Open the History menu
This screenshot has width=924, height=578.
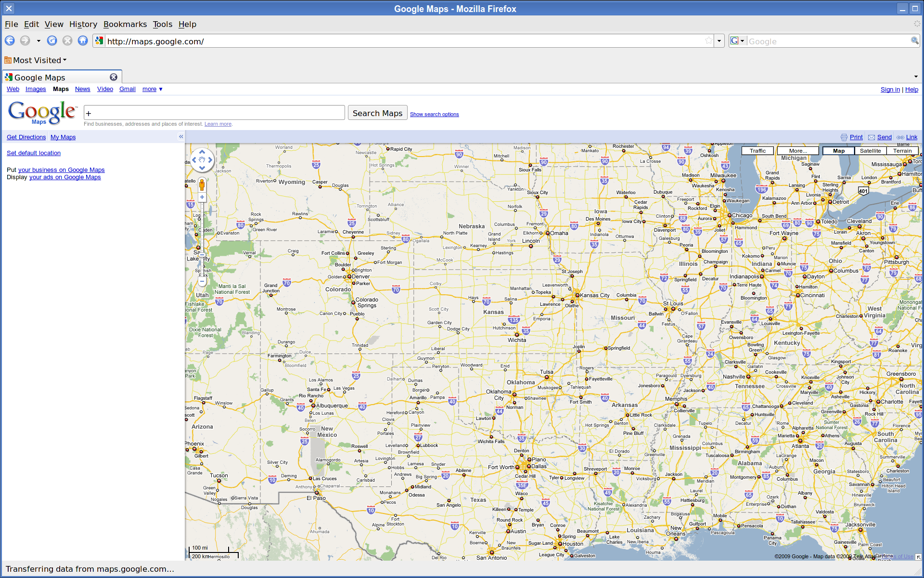point(83,24)
